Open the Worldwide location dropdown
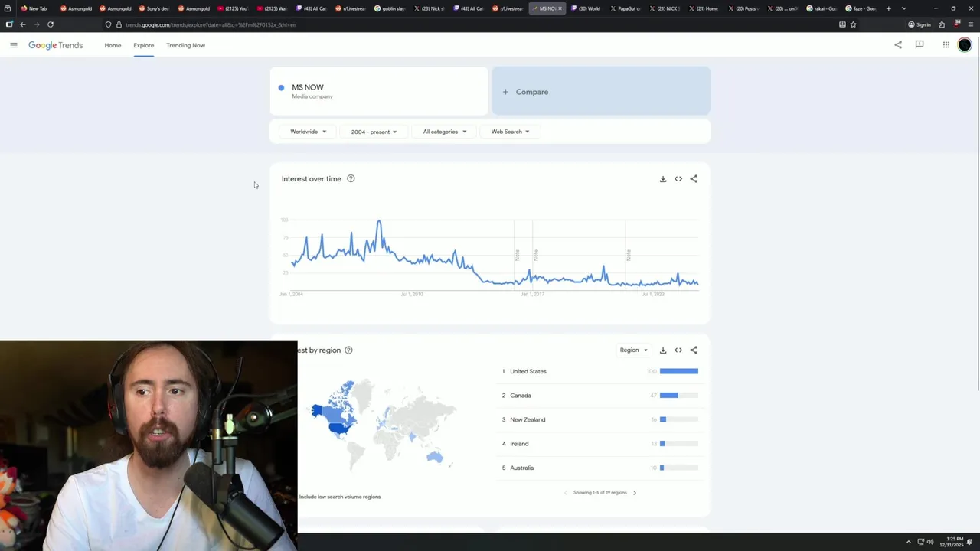The width and height of the screenshot is (980, 551). click(x=308, y=132)
